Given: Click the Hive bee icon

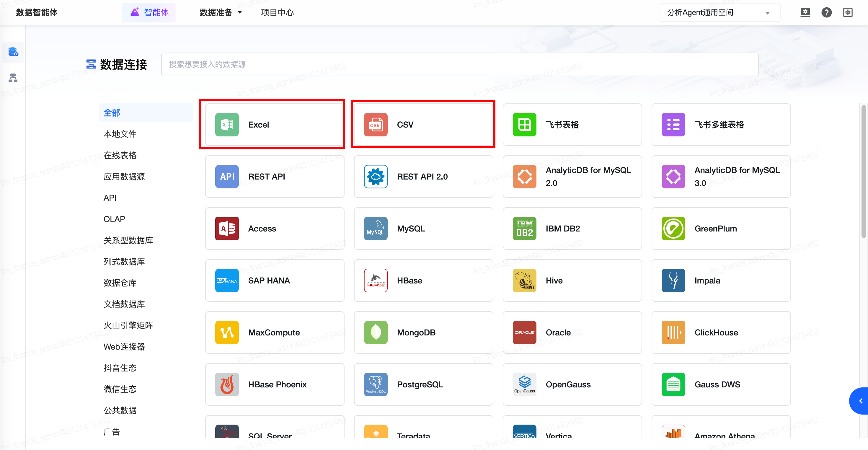Looking at the screenshot, I should (524, 281).
